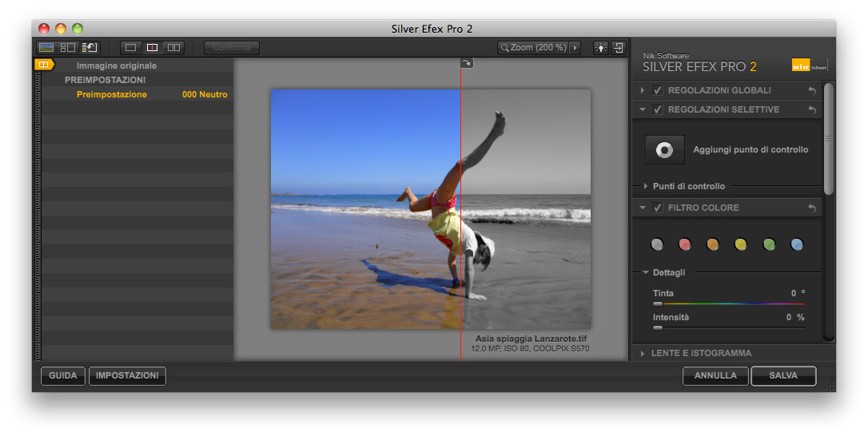Viewport: 868px width, 436px height.
Task: Open the IMPOSTAZIONI settings button
Action: click(127, 375)
